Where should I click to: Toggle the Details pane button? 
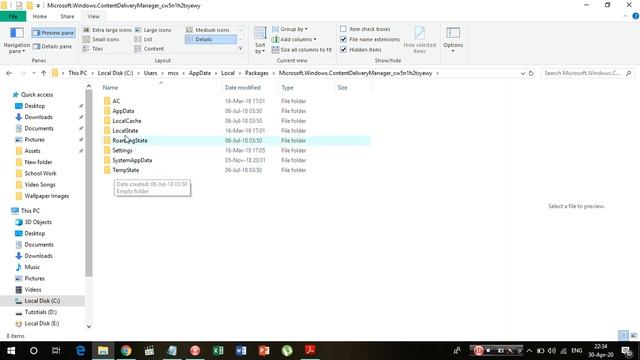click(x=53, y=47)
